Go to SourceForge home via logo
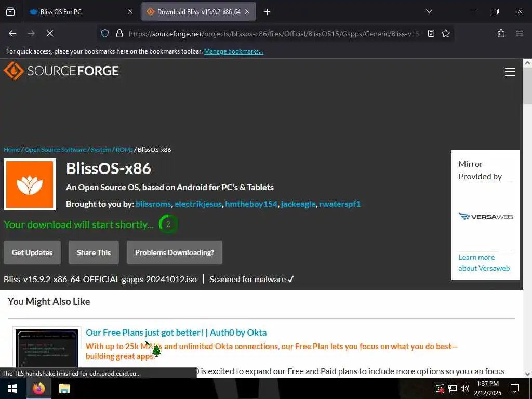This screenshot has width=532, height=399. [61, 71]
